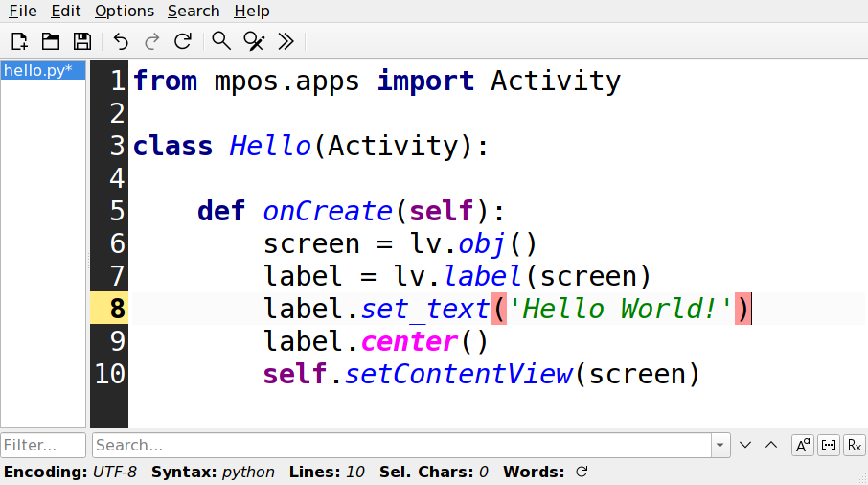Click line number 1 in the gutter
The height and width of the screenshot is (485, 868).
pos(117,81)
